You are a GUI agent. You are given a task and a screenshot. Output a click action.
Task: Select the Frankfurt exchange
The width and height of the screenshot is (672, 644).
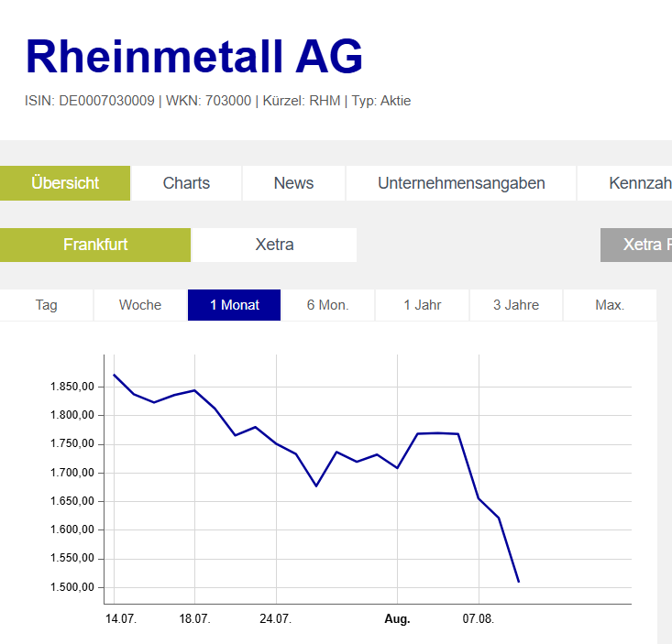[95, 245]
